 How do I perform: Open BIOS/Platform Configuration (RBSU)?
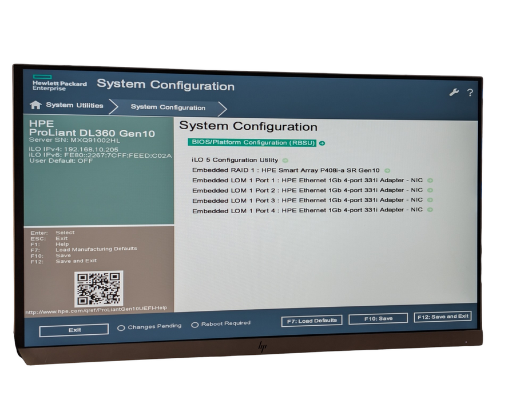click(252, 142)
